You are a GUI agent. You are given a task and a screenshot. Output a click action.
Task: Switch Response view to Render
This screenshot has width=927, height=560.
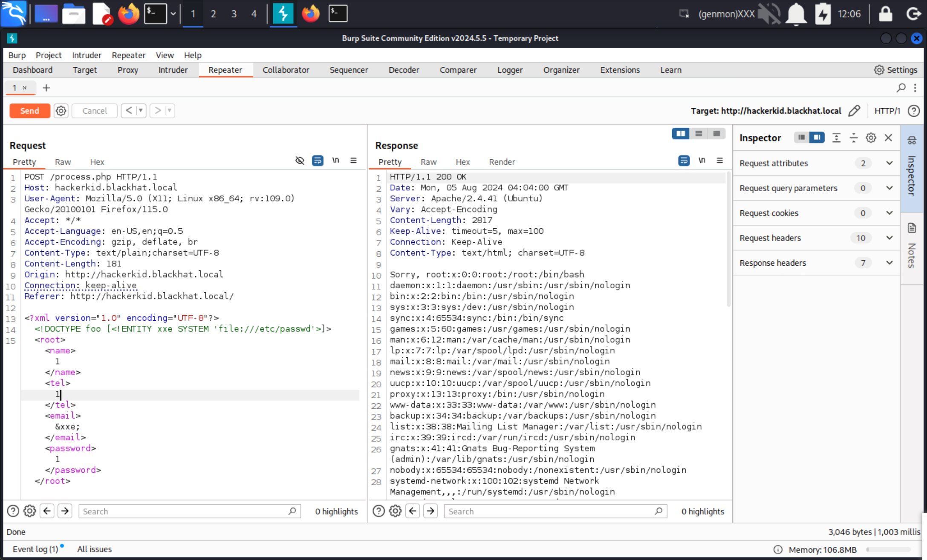click(x=502, y=162)
